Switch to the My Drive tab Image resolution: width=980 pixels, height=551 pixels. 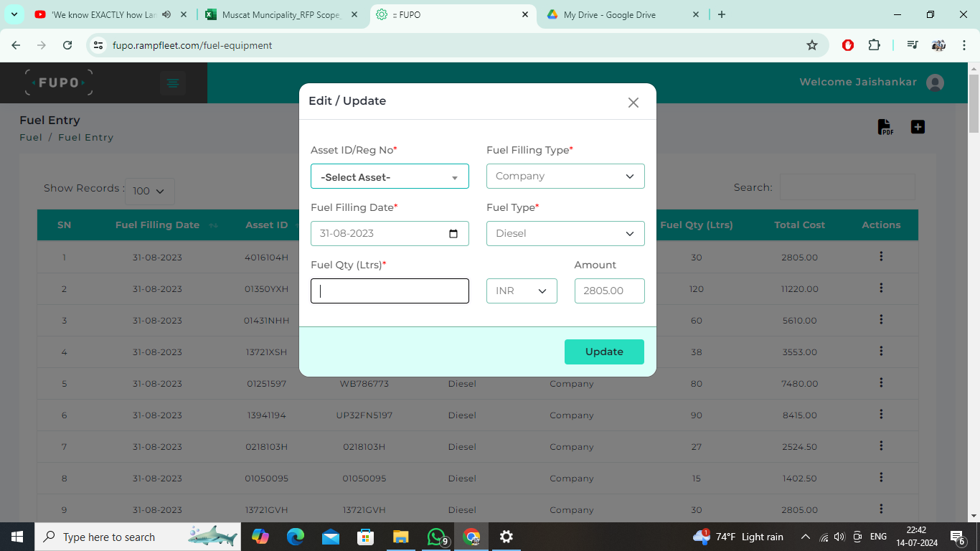click(610, 14)
